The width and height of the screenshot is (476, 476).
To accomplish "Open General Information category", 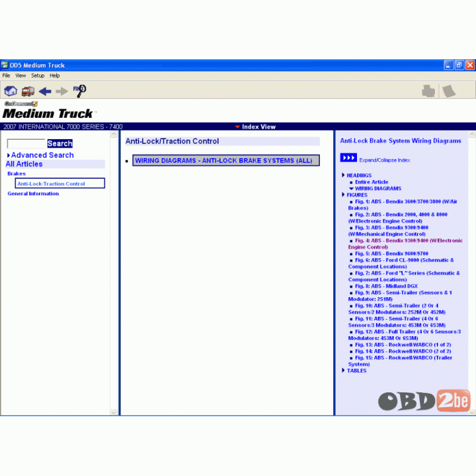I will (33, 193).
